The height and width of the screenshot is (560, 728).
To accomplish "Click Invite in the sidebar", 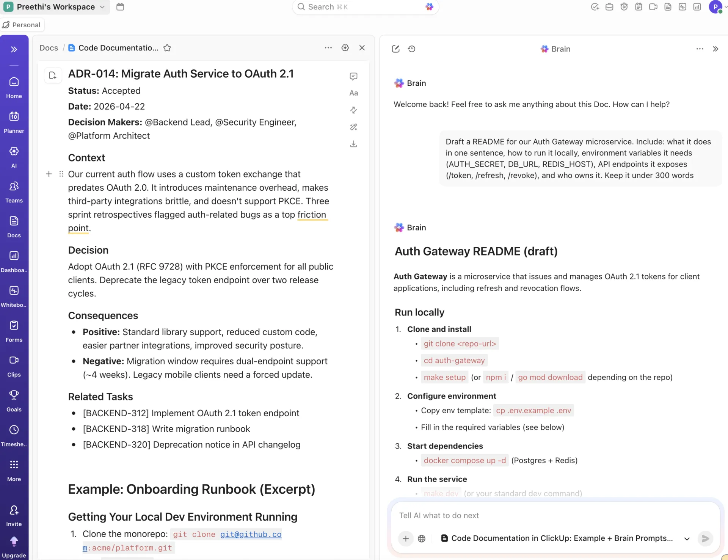I will coord(14,516).
